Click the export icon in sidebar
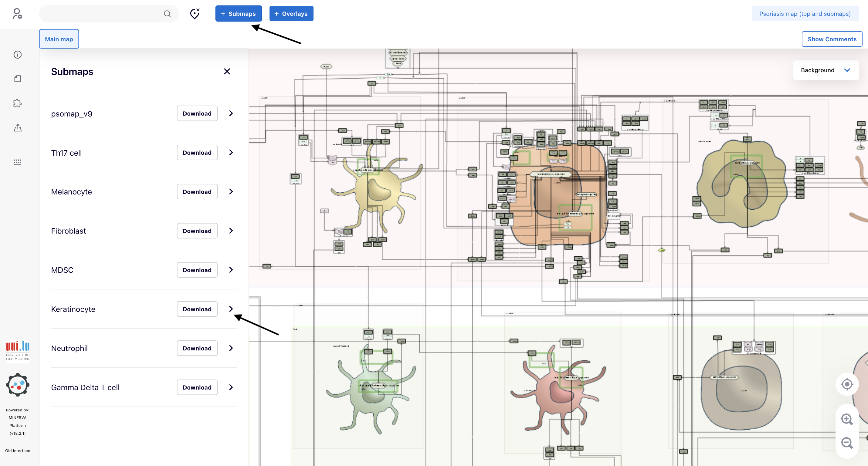 [x=18, y=128]
